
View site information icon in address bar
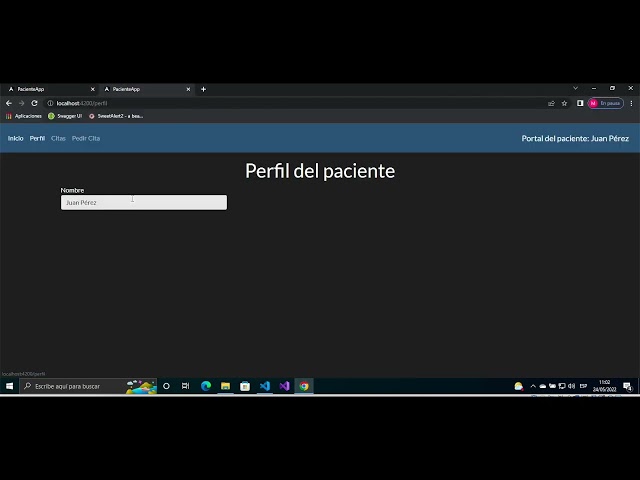[50, 103]
